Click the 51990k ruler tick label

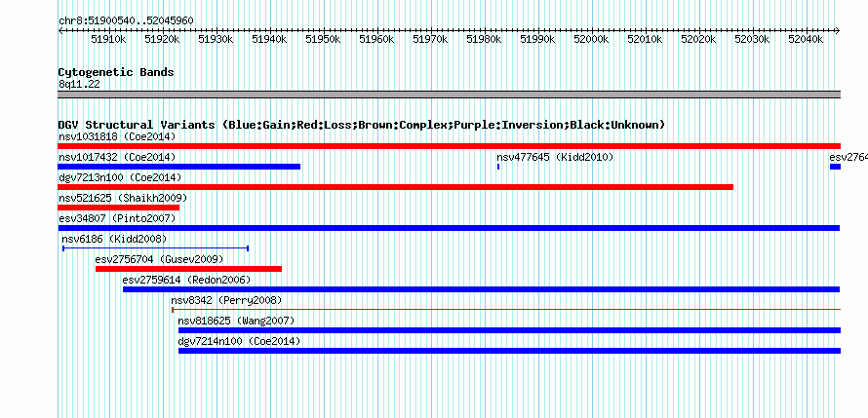point(538,39)
